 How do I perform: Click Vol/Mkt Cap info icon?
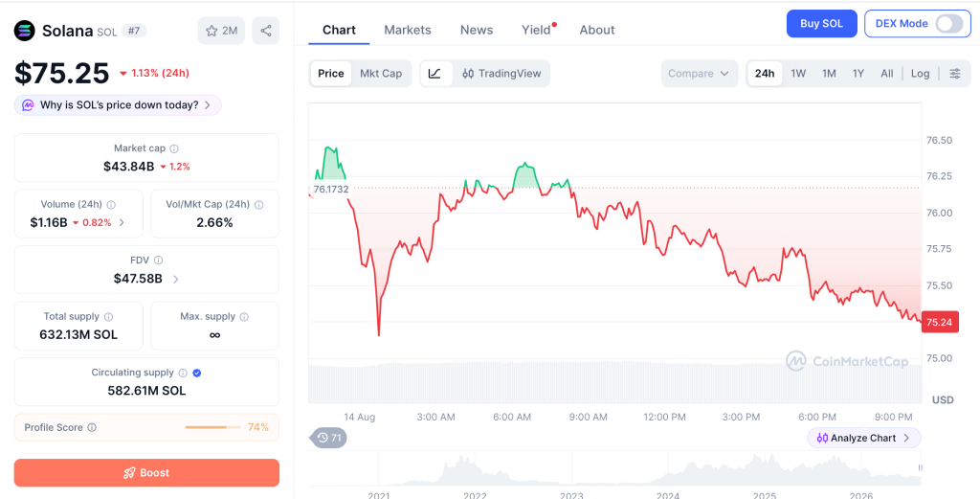pos(258,204)
